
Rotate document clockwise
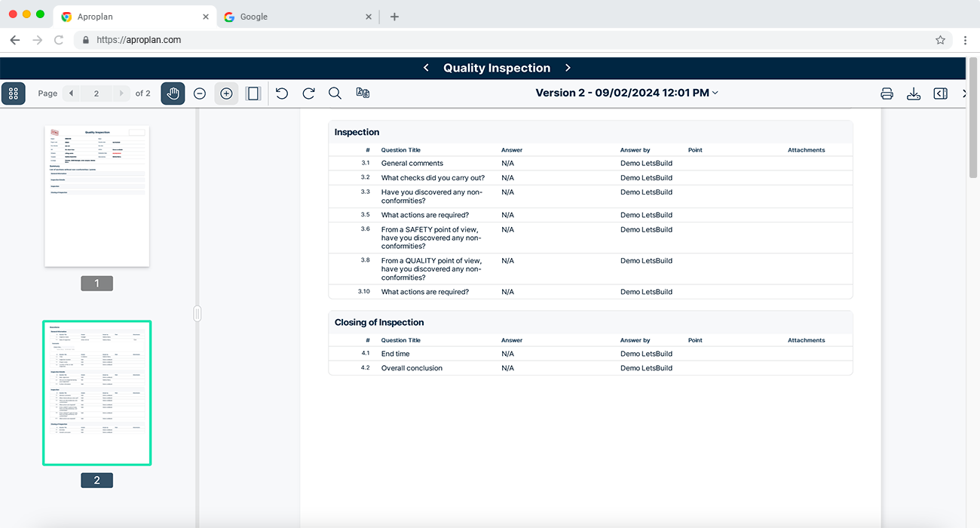(x=308, y=94)
